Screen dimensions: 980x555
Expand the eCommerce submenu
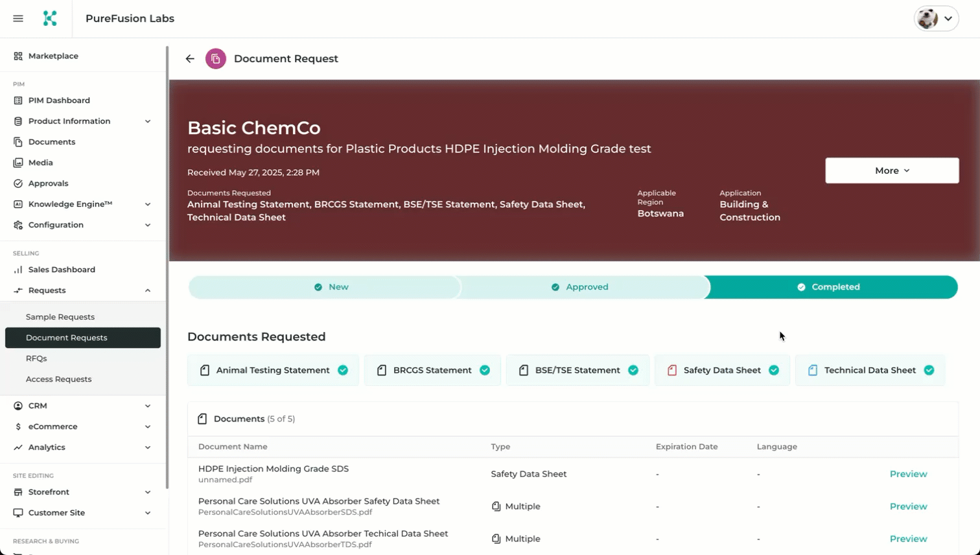[x=148, y=427]
